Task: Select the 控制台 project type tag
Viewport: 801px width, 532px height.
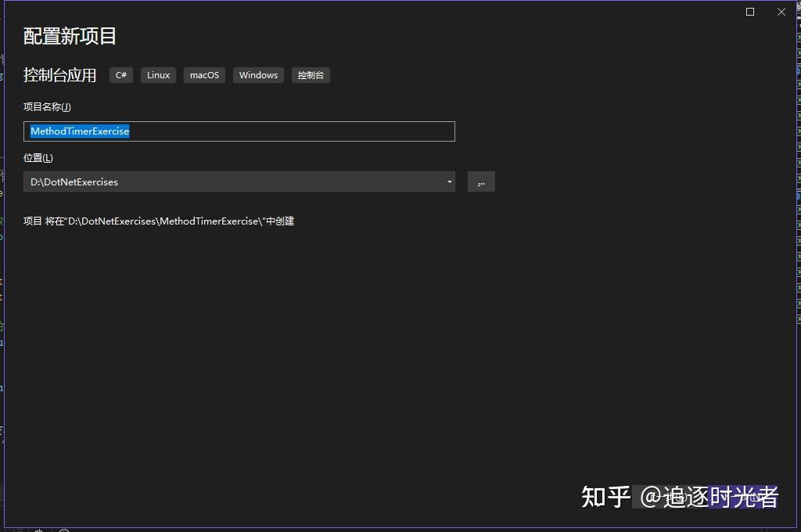Action: 310,74
